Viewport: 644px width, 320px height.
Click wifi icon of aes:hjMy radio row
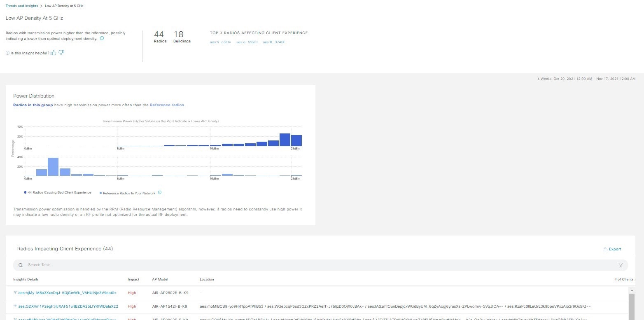[x=15, y=293]
